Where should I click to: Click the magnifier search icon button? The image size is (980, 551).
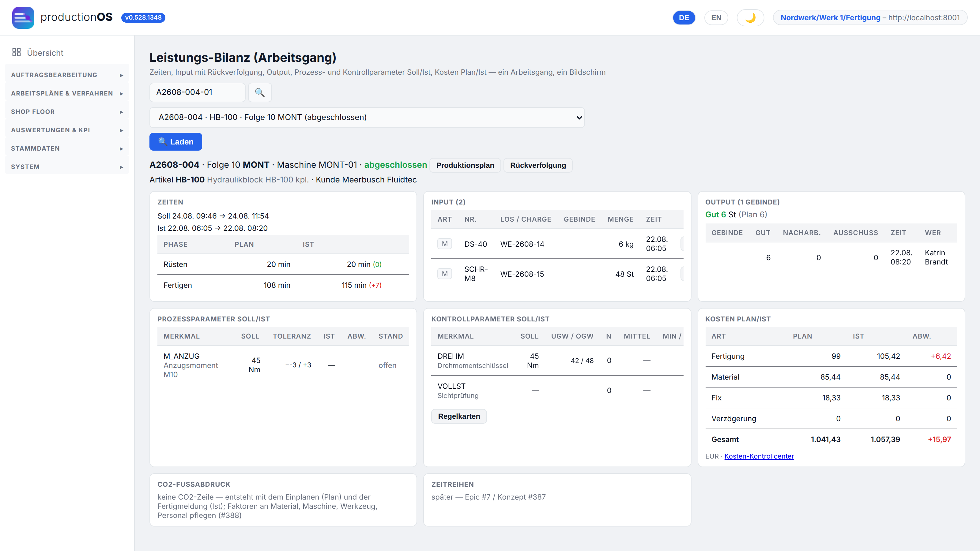pyautogui.click(x=260, y=92)
